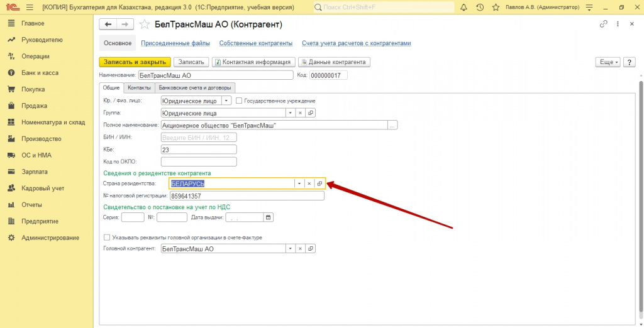Open the history clock icon
The height and width of the screenshot is (328, 644).
480,8
